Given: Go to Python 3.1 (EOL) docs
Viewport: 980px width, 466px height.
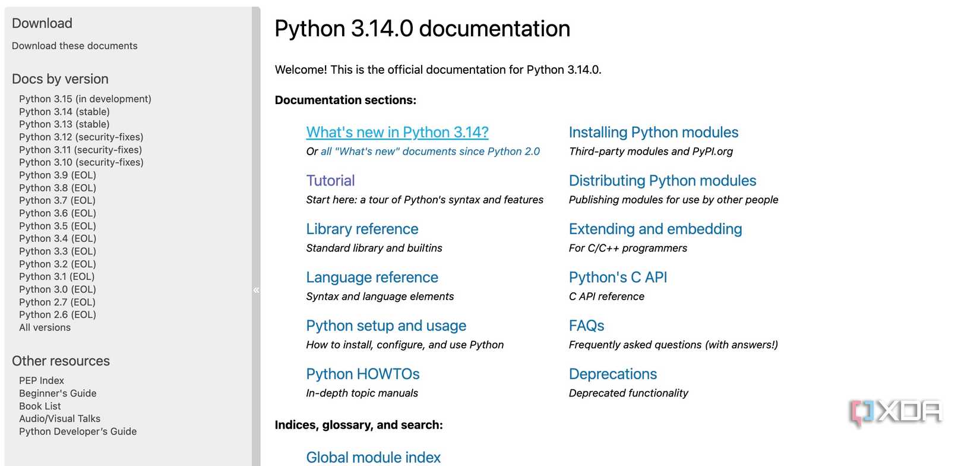Looking at the screenshot, I should (57, 276).
